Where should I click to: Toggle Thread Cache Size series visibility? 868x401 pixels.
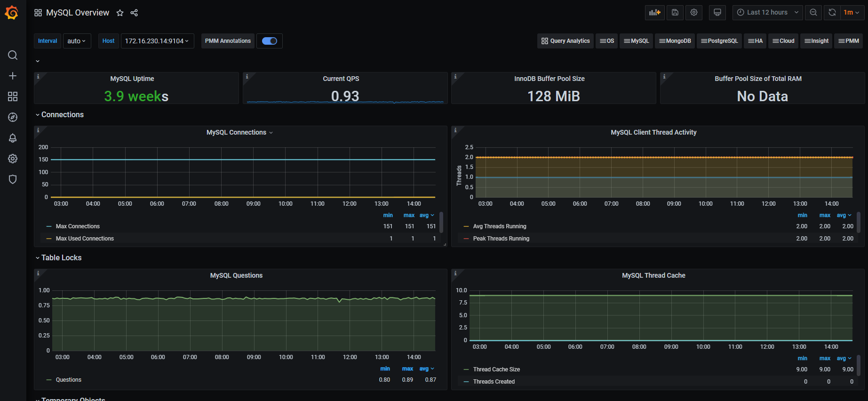coord(496,369)
